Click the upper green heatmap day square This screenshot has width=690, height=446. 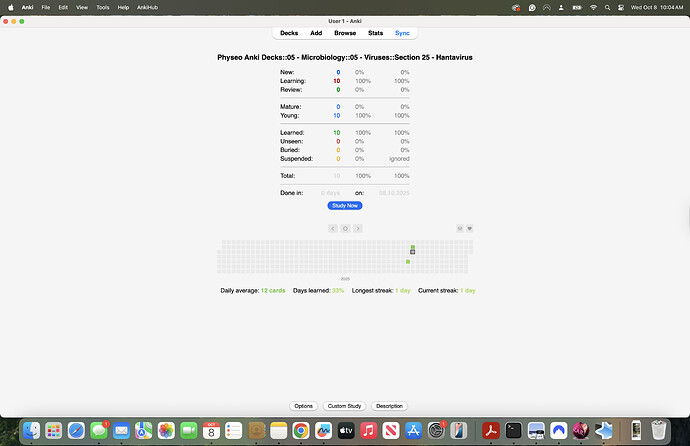[412, 247]
